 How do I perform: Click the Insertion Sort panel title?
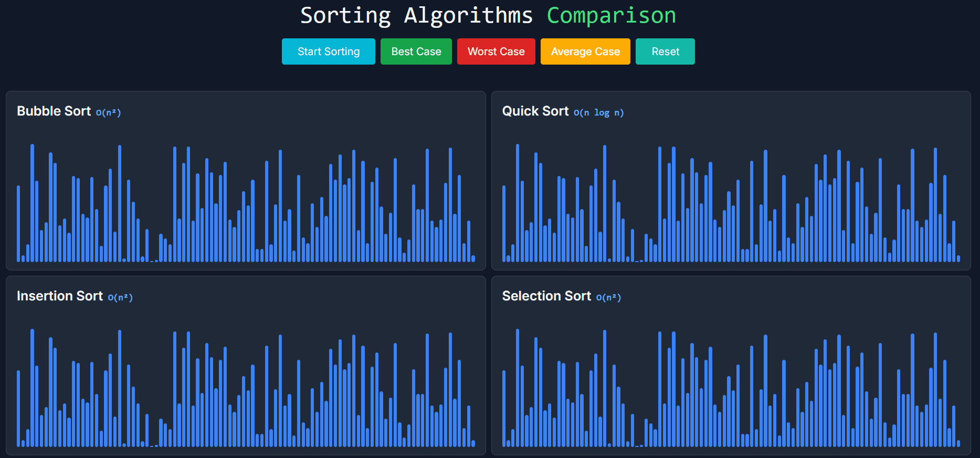pos(60,296)
